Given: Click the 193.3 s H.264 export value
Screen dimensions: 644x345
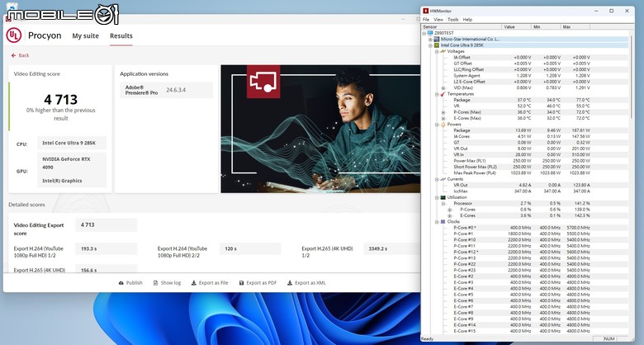Looking at the screenshot, I should pos(106,249).
